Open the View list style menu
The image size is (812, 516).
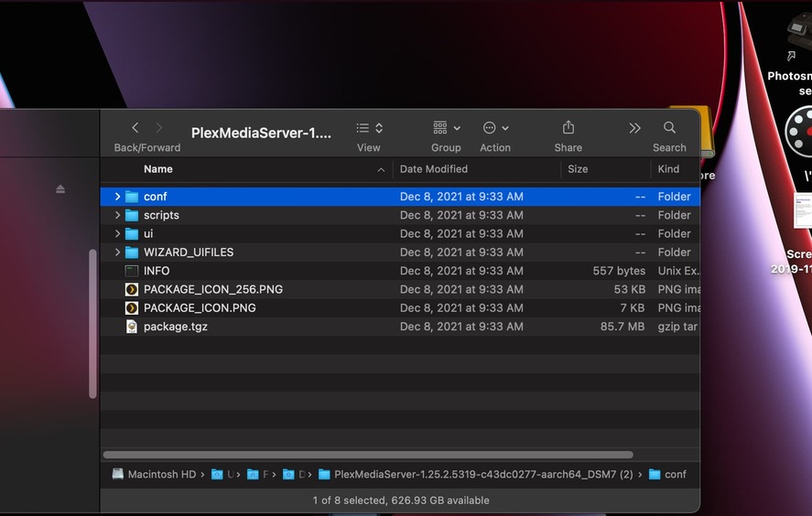click(x=369, y=128)
